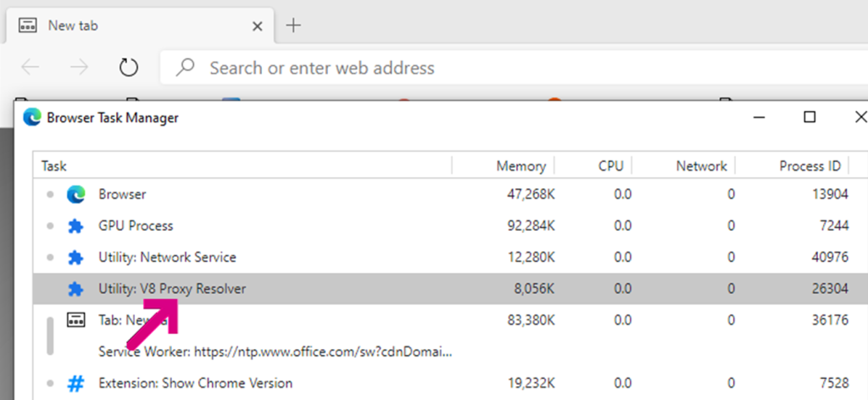The image size is (868, 400).
Task: Refresh the current page
Action: (x=128, y=68)
